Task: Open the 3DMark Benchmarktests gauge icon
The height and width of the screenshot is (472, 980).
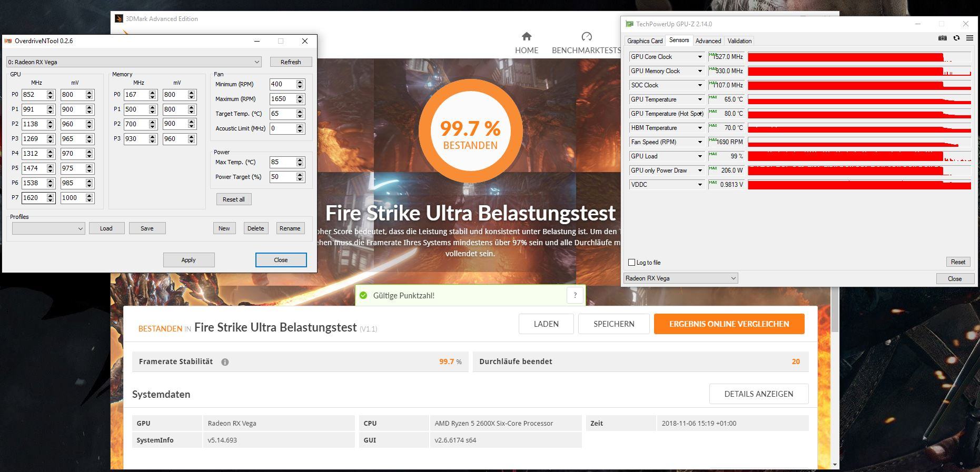Action: pos(587,36)
